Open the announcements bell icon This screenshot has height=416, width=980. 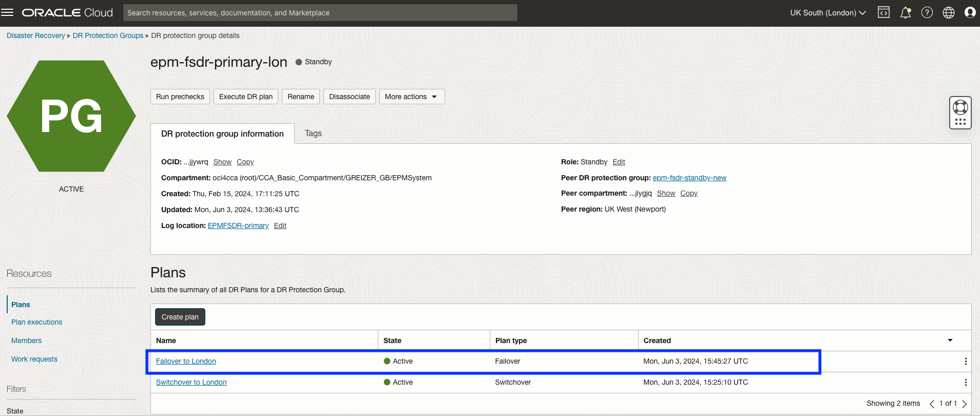[906, 12]
